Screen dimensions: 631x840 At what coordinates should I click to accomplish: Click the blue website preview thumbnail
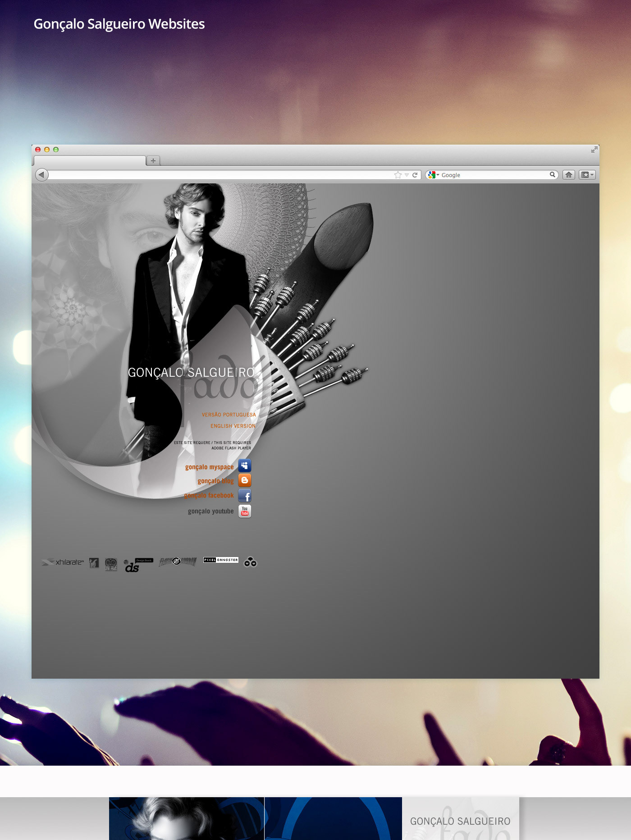click(256, 818)
